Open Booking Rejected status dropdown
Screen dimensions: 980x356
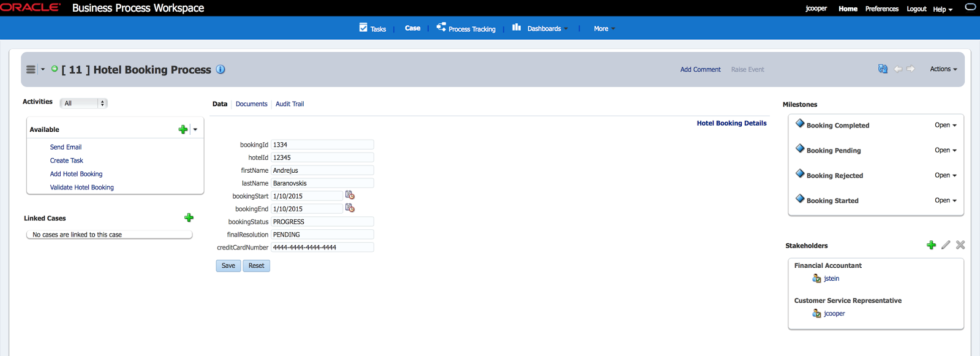[x=946, y=175]
